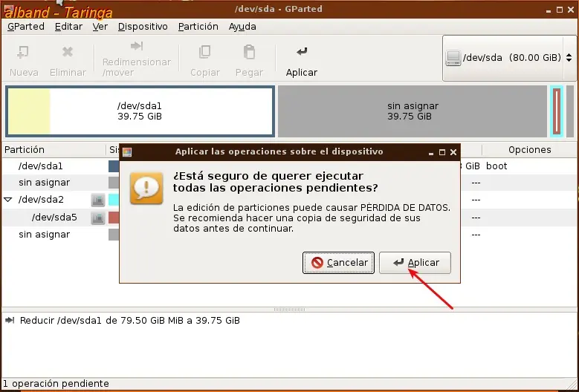579x392 pixels.
Task: Click the key icon on the /dev/sda5 row
Action: click(x=98, y=218)
